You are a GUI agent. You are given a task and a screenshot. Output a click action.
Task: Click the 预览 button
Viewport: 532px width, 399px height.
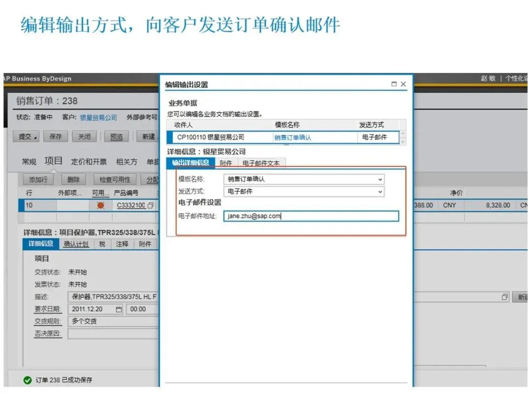(x=116, y=137)
